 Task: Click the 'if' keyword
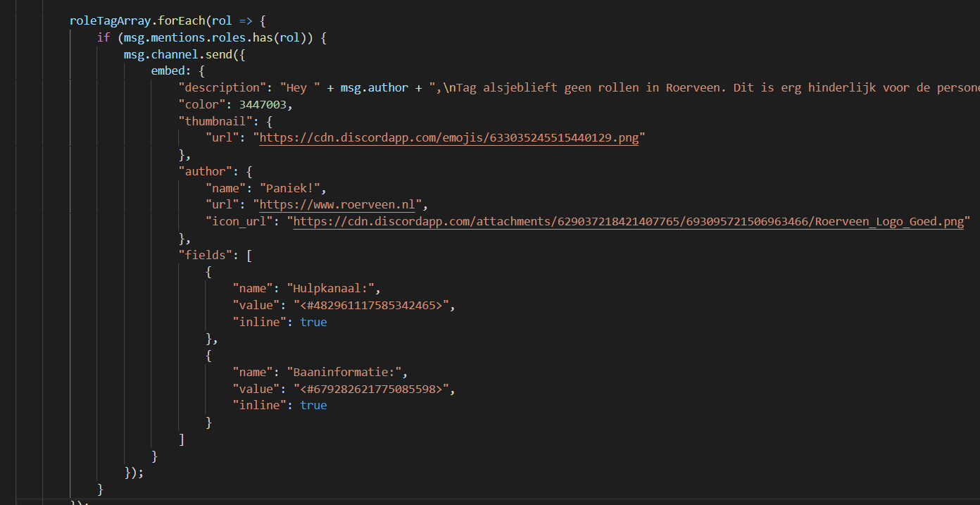click(x=103, y=37)
